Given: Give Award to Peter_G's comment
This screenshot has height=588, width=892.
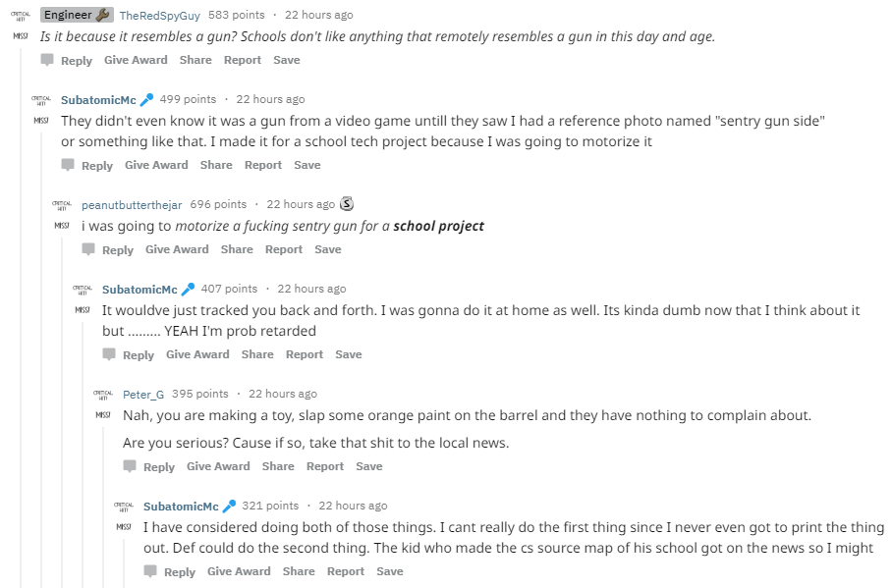Looking at the screenshot, I should 218,466.
